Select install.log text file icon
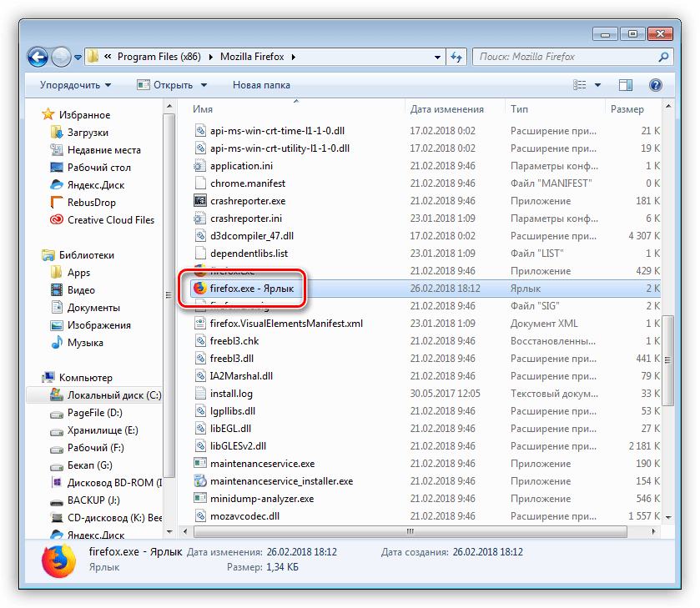The image size is (700, 608). click(x=200, y=394)
